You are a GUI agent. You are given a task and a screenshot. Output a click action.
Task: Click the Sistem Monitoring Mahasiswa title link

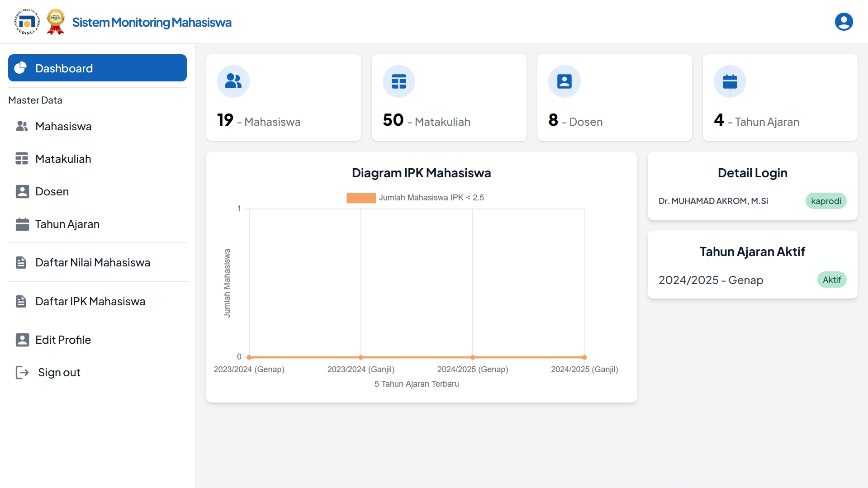click(151, 22)
